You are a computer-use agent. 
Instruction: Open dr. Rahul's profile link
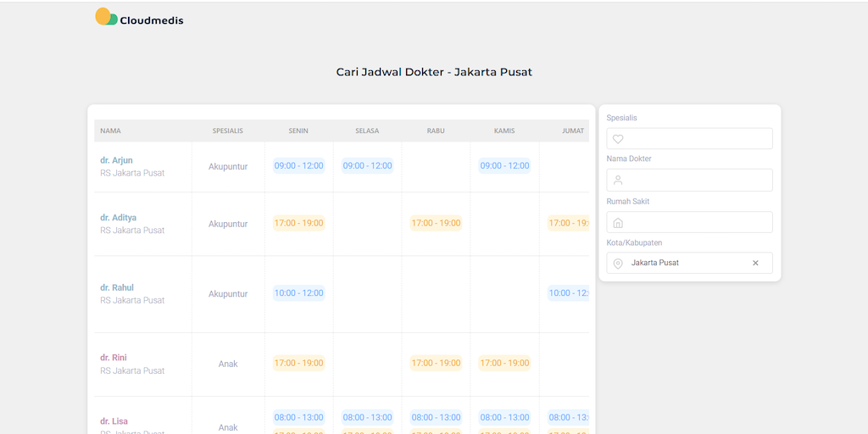[117, 287]
